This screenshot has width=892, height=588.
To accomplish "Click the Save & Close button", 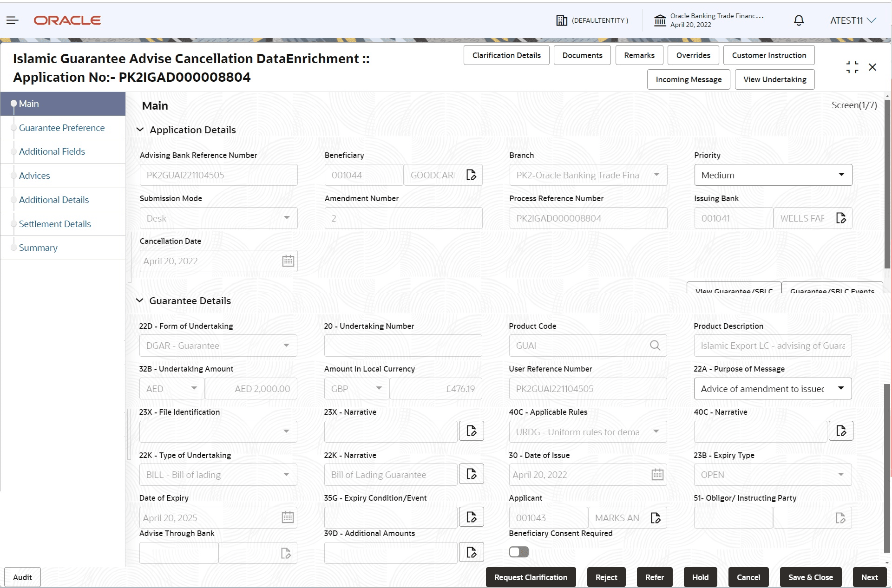I will pyautogui.click(x=810, y=577).
